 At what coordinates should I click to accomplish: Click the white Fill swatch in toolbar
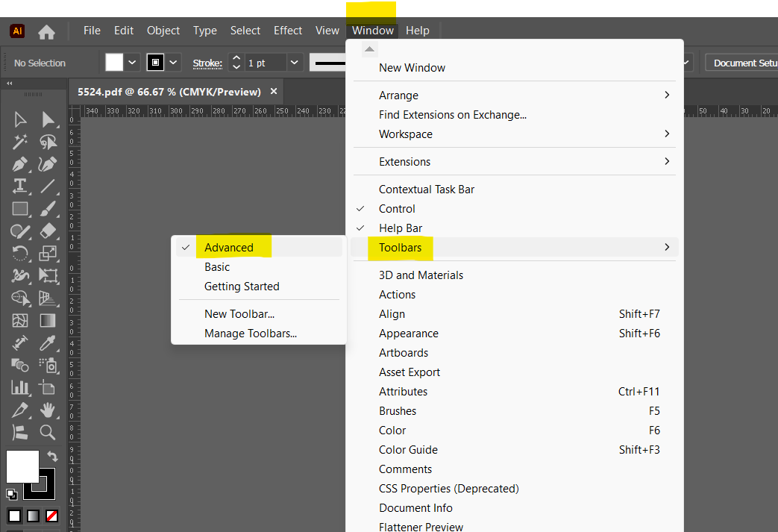click(22, 466)
